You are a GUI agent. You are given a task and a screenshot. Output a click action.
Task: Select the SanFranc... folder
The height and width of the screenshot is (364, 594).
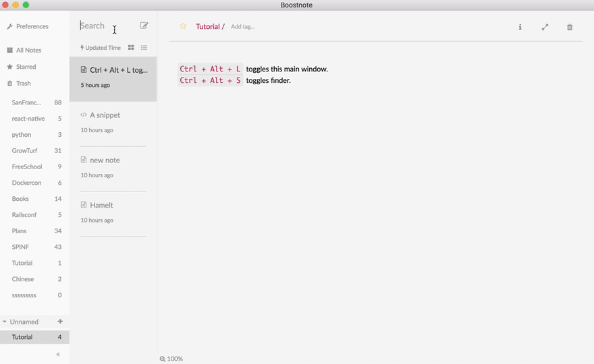coord(34,102)
